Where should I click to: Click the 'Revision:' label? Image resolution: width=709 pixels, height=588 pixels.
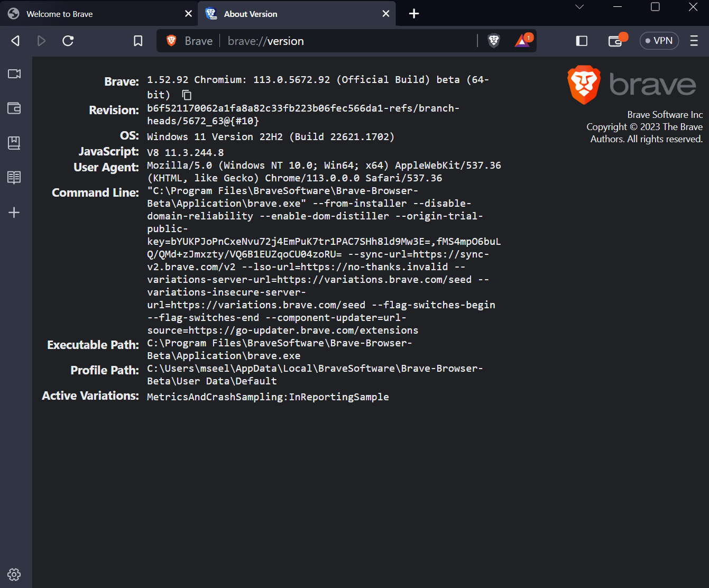(114, 110)
